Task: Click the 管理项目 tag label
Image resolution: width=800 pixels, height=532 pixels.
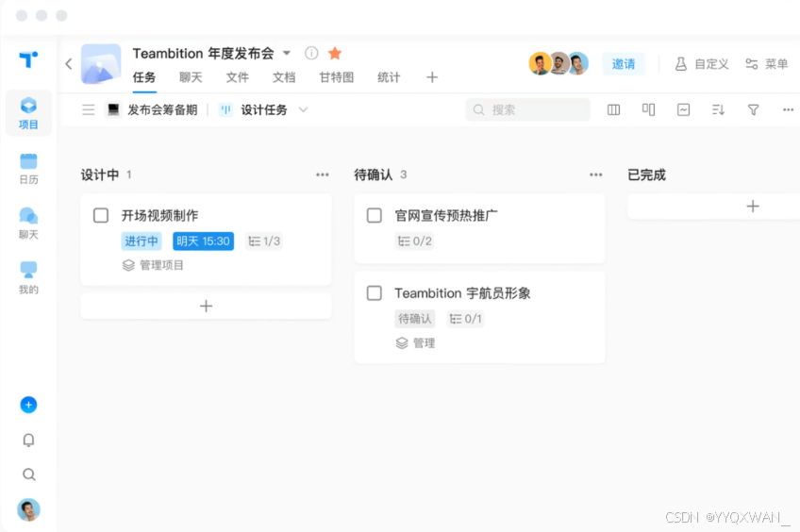Action: pos(153,265)
